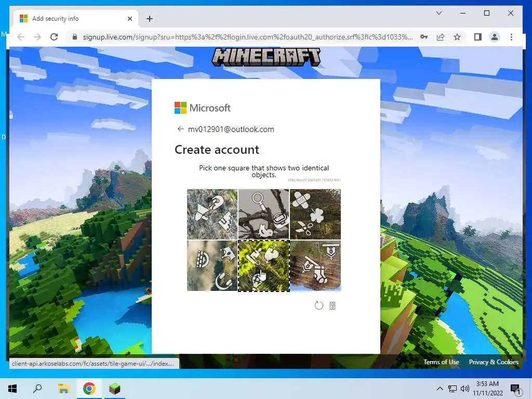Expand the tab search dropdown arrow
The image size is (532, 399).
click(438, 13)
